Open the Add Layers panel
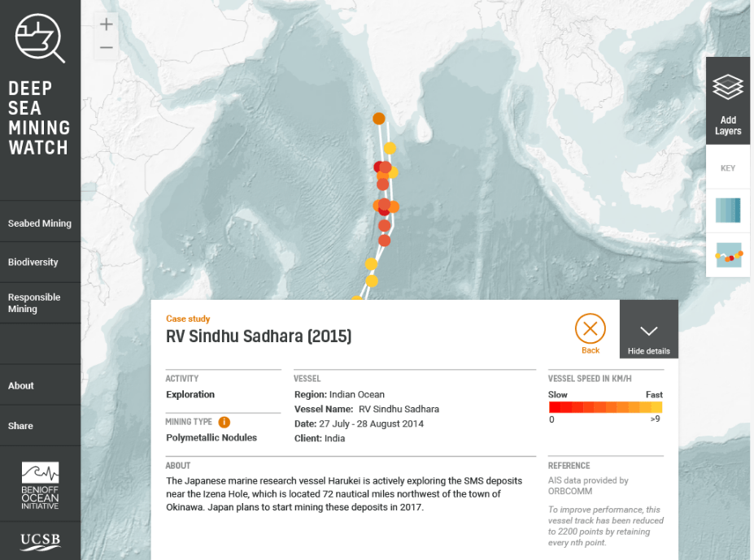The height and width of the screenshot is (560, 754). [728, 102]
